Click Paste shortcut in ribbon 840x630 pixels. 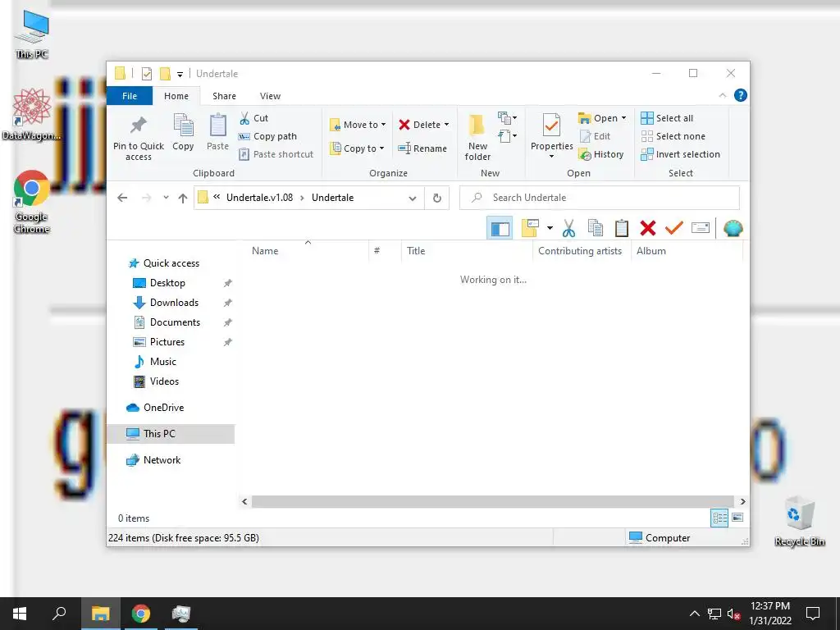pyautogui.click(x=276, y=154)
